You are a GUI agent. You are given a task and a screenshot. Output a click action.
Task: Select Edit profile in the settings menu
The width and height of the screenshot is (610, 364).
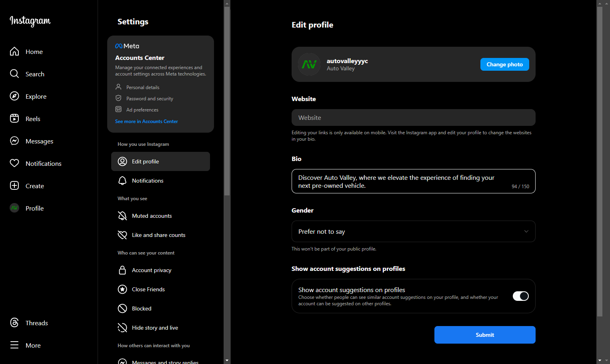click(x=160, y=161)
